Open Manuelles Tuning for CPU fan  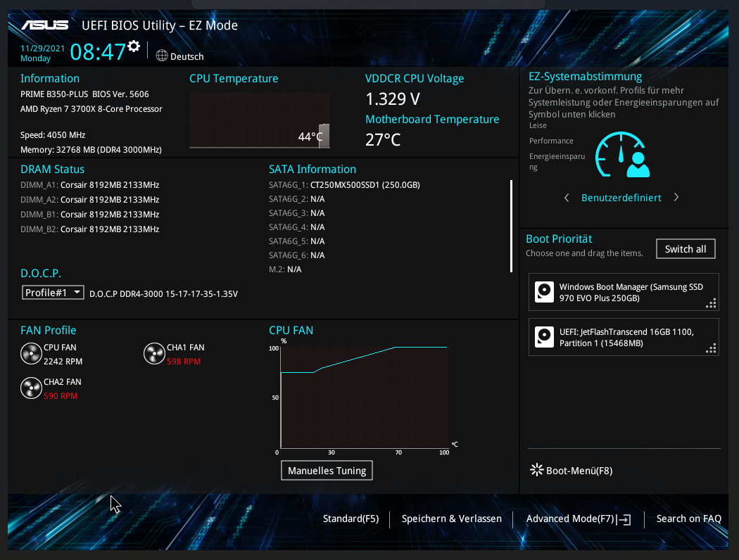pos(327,471)
